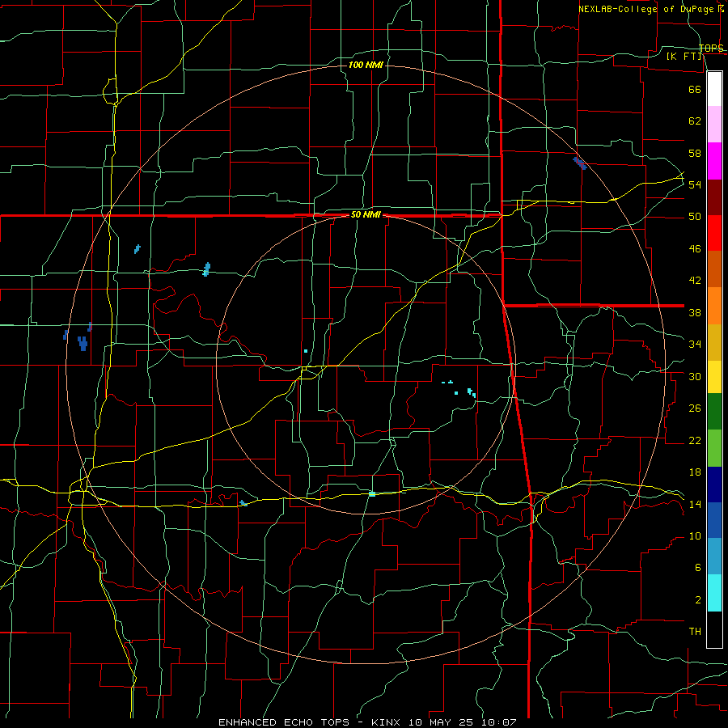The width and height of the screenshot is (728, 728).
Task: Click the medium blue legend band
Action: [714, 520]
